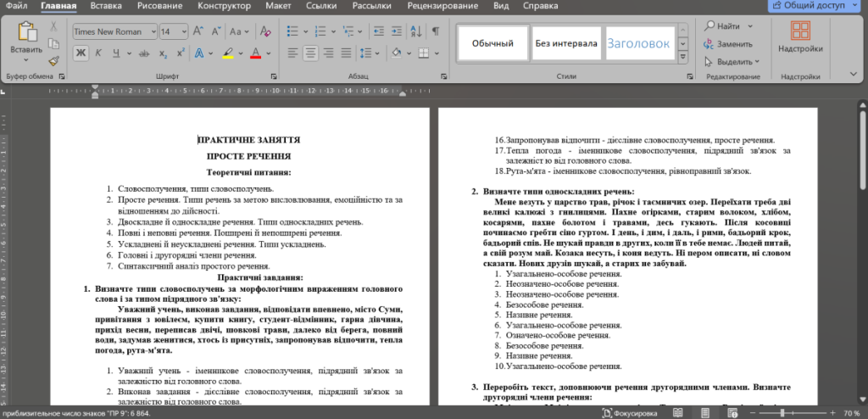Apply red font color

coord(256,53)
